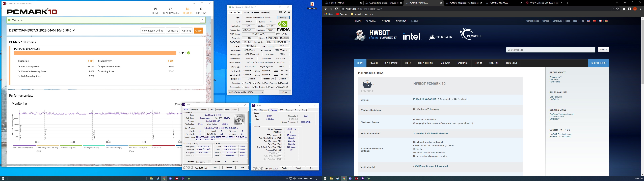Viewport: 644px width, 181px height.
Task: Open SPD tab in CPU-Z Memory window
Action: coord(281,110)
